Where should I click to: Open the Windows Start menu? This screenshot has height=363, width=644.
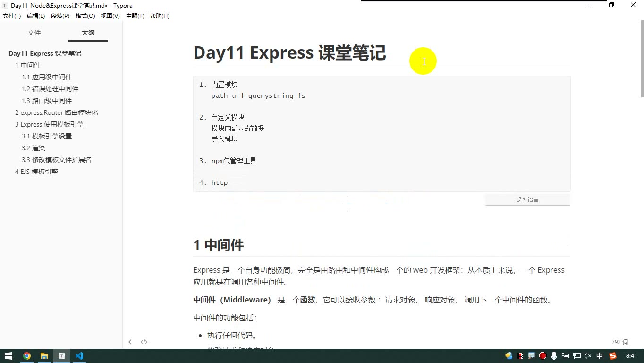[x=8, y=356]
